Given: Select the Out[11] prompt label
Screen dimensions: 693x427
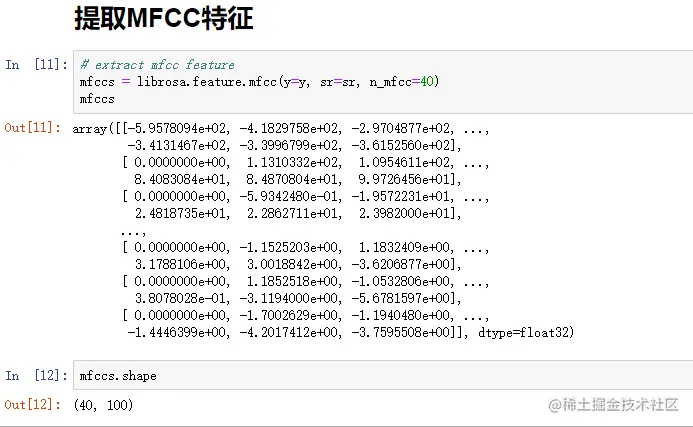Looking at the screenshot, I should [x=33, y=128].
